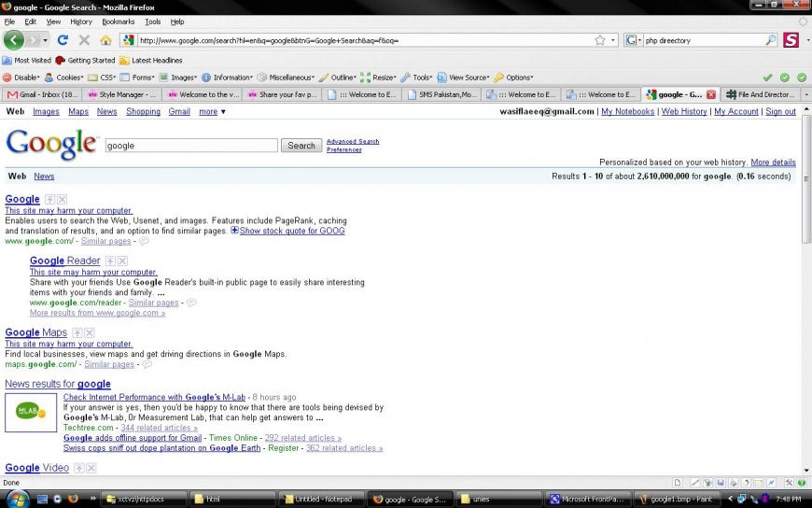Click the Back arrow button
This screenshot has height=508, width=812.
(x=14, y=40)
